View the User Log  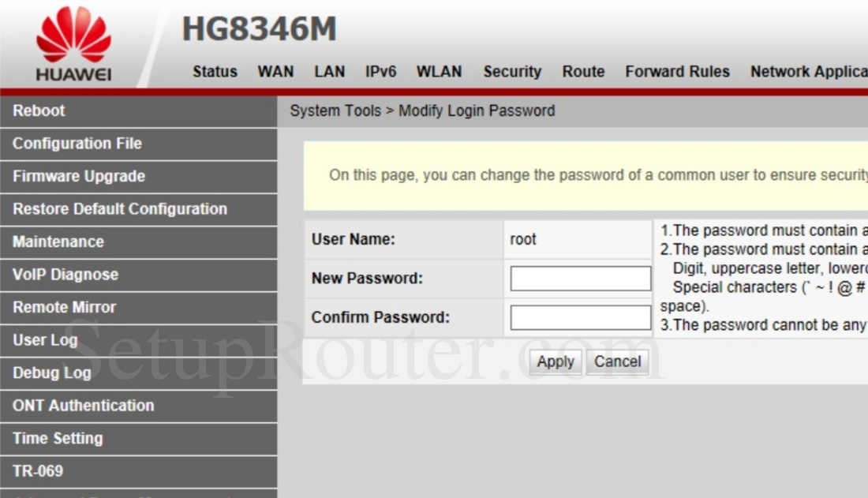45,340
